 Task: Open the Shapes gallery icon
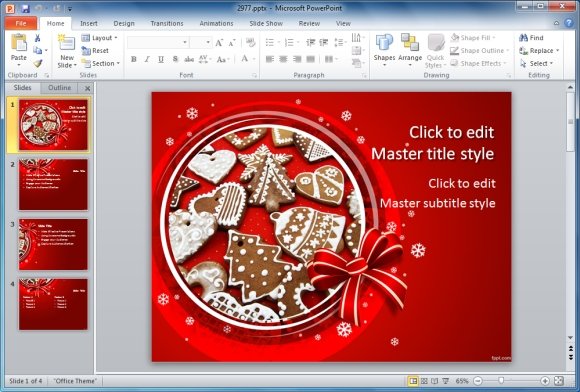click(x=384, y=42)
